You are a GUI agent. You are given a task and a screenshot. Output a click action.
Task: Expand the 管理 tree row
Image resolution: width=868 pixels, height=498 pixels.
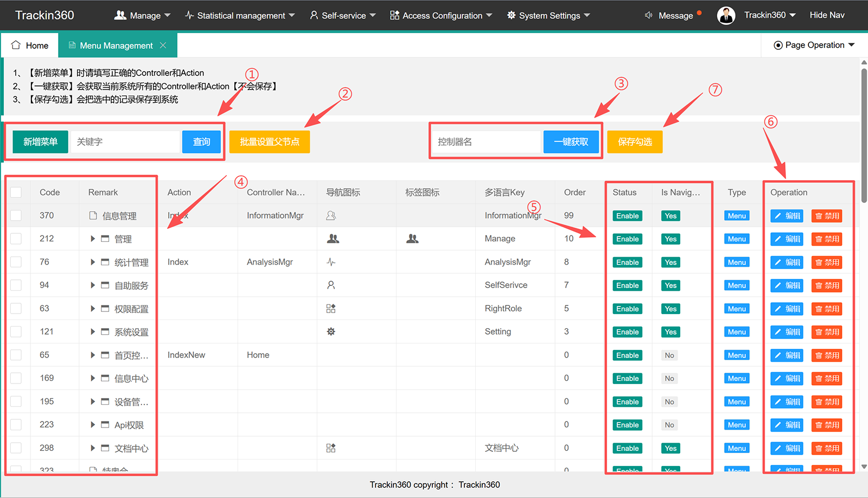tap(93, 239)
